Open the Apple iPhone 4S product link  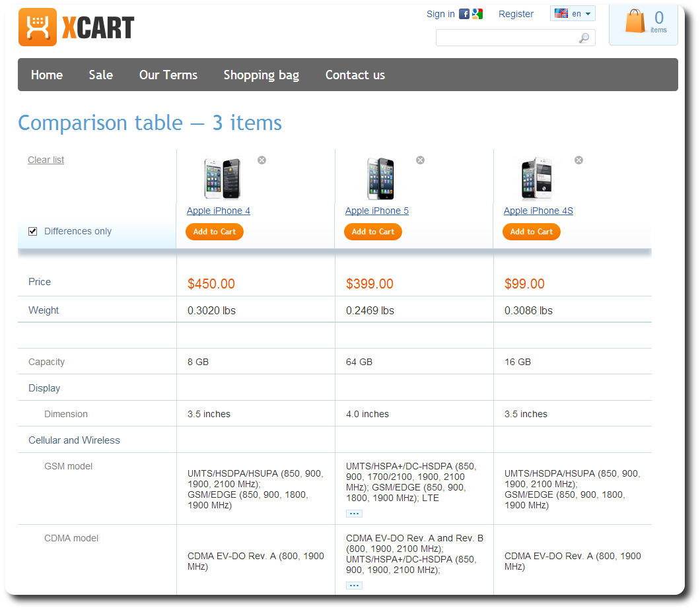point(538,211)
